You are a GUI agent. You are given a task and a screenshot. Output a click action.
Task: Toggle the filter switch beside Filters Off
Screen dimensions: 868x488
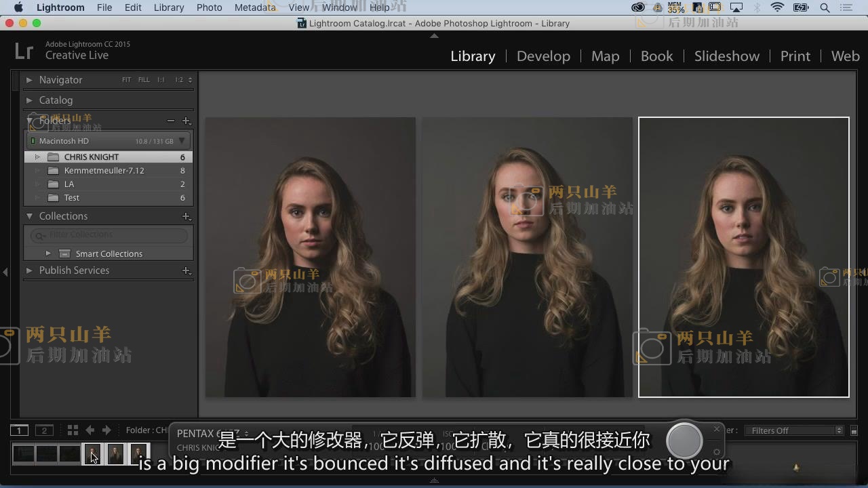point(854,430)
